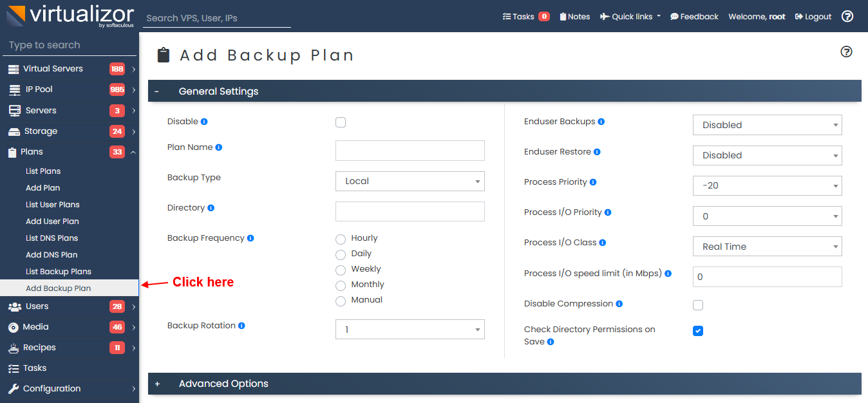Click the Logout button

[x=813, y=16]
